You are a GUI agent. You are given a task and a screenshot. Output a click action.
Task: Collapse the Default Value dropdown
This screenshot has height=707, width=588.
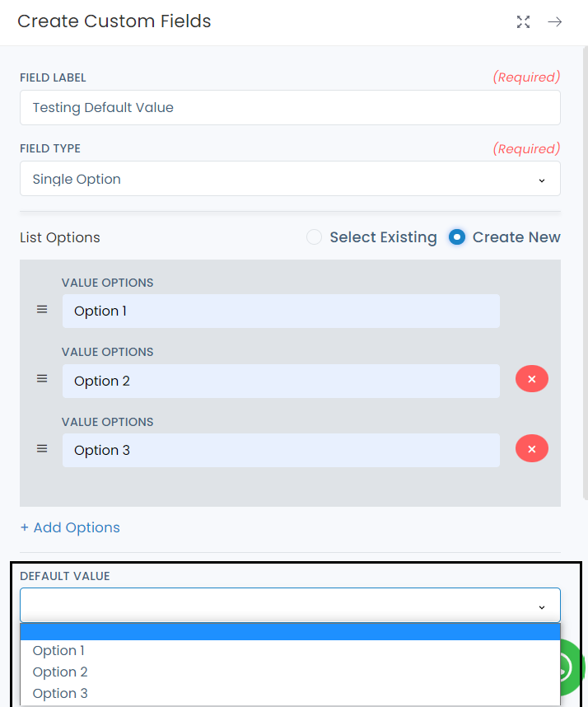(x=290, y=606)
